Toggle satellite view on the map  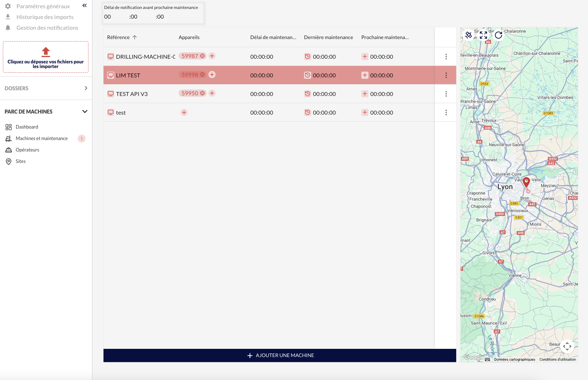pos(468,35)
